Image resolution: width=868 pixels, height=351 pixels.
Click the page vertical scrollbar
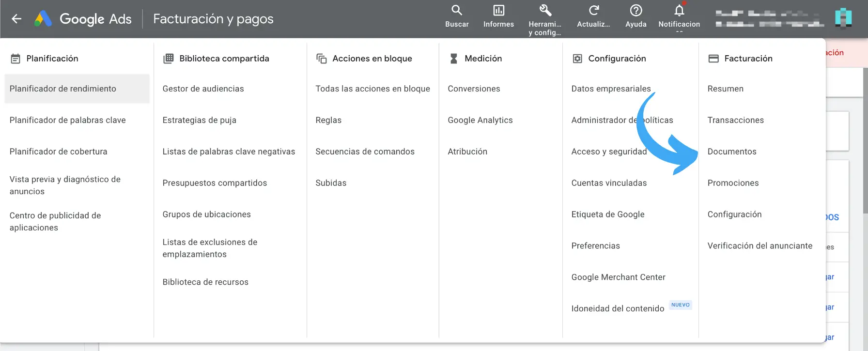point(865,140)
